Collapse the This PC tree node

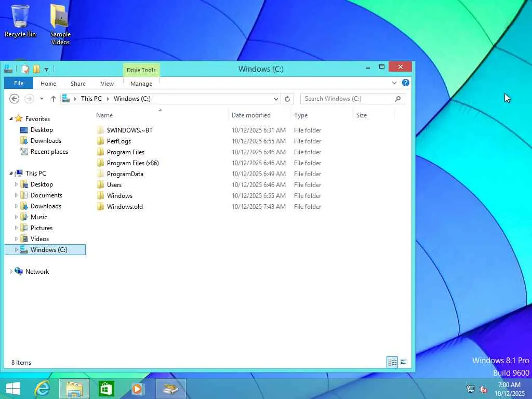(x=11, y=174)
